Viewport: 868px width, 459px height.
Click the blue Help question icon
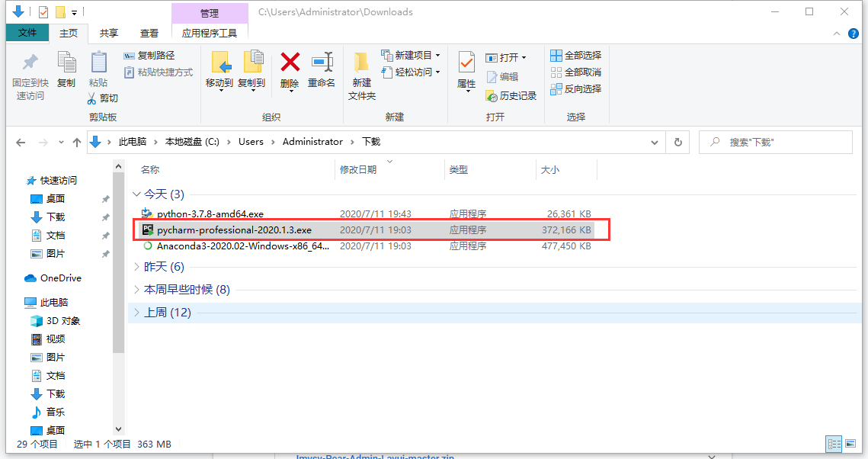pyautogui.click(x=854, y=34)
